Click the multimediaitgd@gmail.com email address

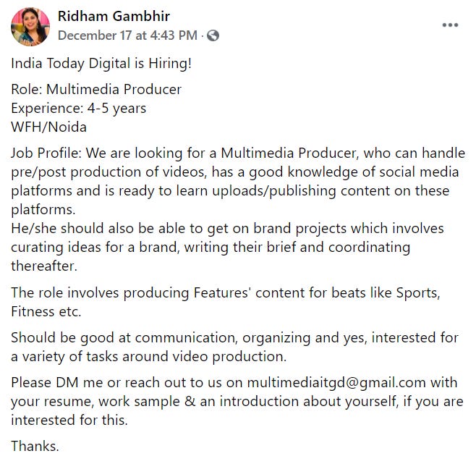click(336, 382)
